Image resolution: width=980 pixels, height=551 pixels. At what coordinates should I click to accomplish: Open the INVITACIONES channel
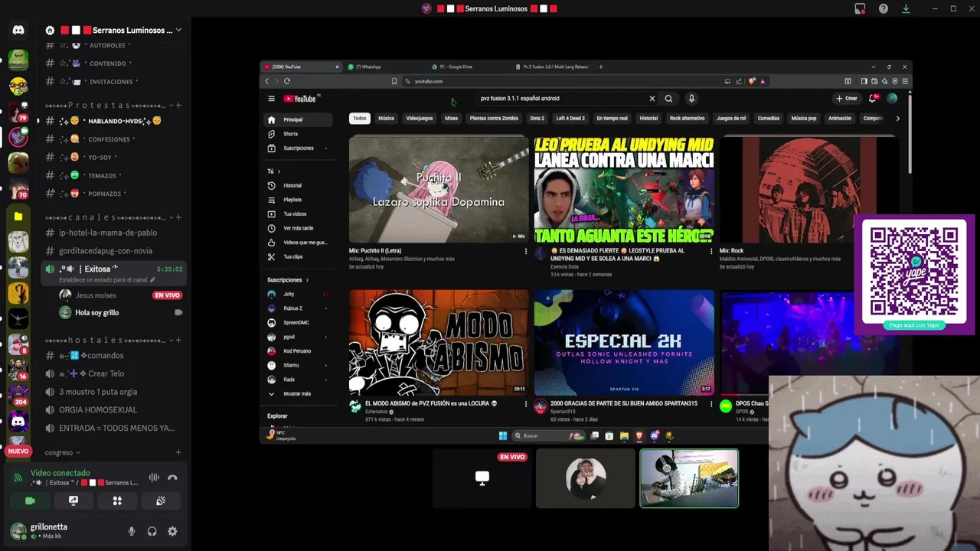click(113, 81)
